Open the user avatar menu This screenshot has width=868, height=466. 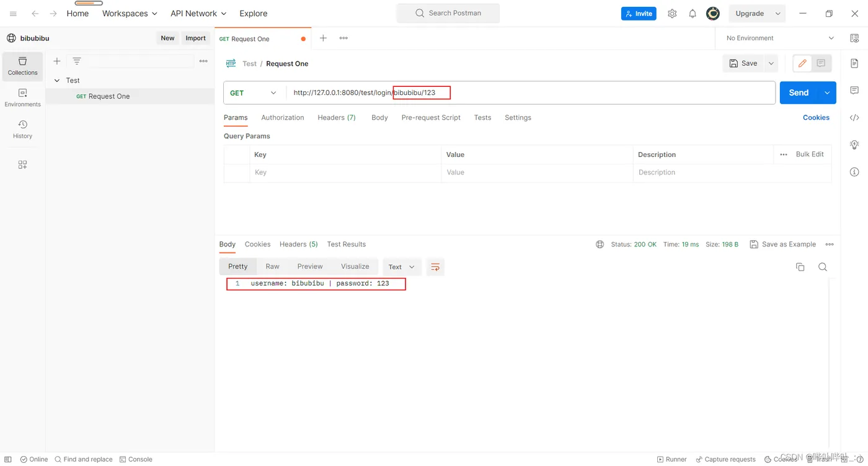pos(713,14)
